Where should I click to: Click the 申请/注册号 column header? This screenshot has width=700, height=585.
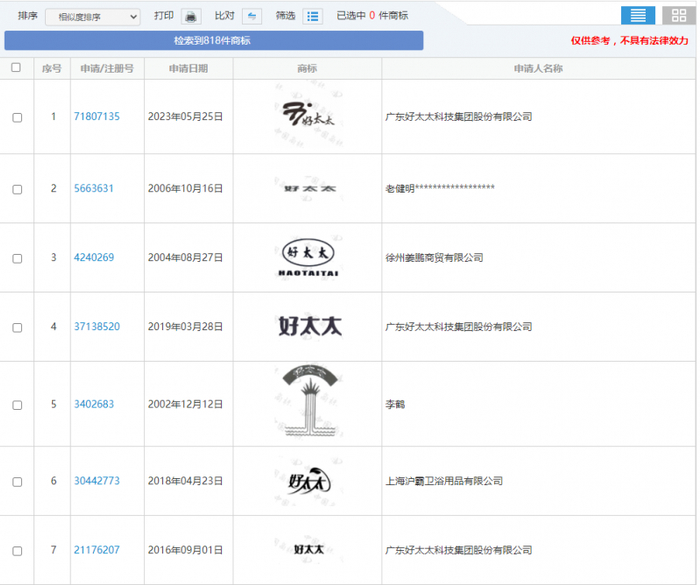107,69
